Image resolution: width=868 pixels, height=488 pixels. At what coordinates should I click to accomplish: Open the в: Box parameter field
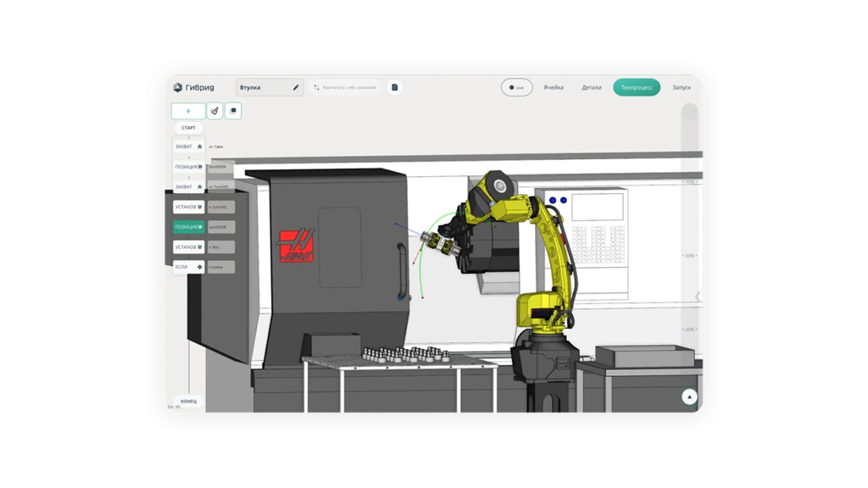tap(221, 247)
